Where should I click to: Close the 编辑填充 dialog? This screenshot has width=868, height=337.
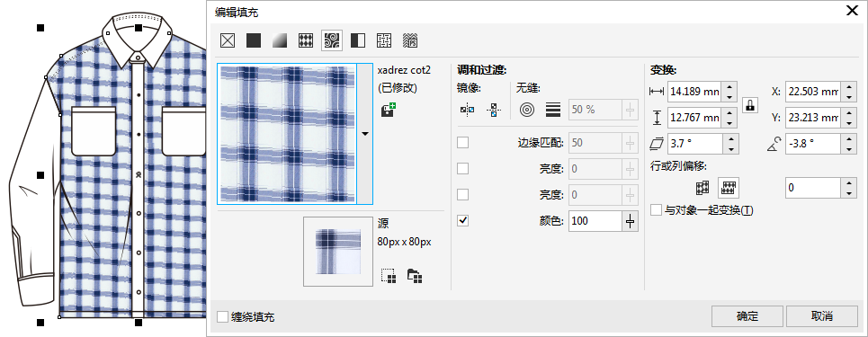click(x=852, y=11)
